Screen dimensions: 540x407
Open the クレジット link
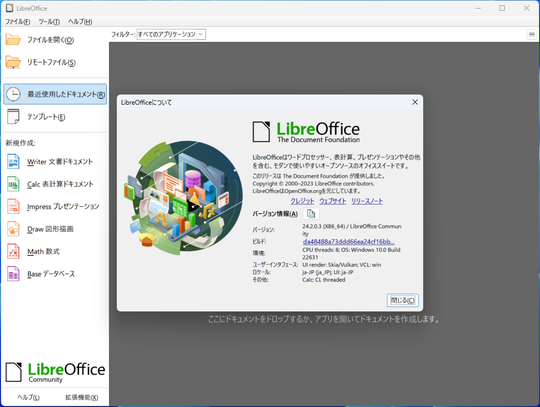click(302, 201)
